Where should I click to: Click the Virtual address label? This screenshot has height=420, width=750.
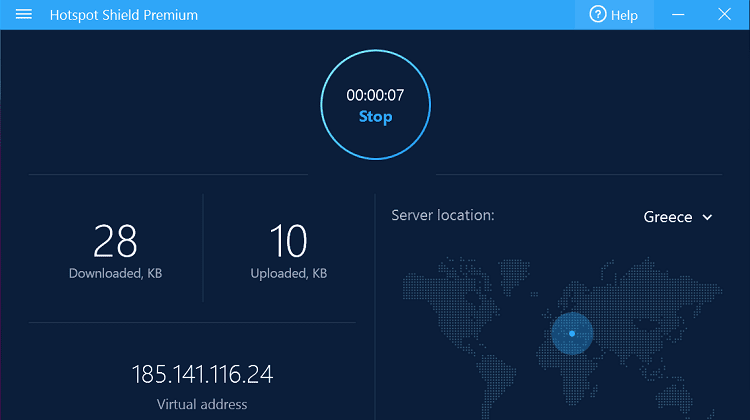coord(202,404)
